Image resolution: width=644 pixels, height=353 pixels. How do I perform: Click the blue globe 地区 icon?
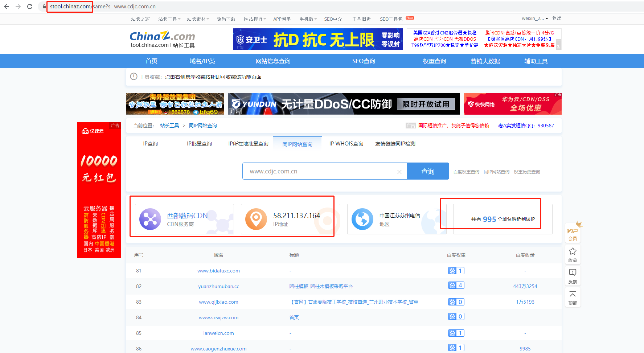click(x=362, y=219)
